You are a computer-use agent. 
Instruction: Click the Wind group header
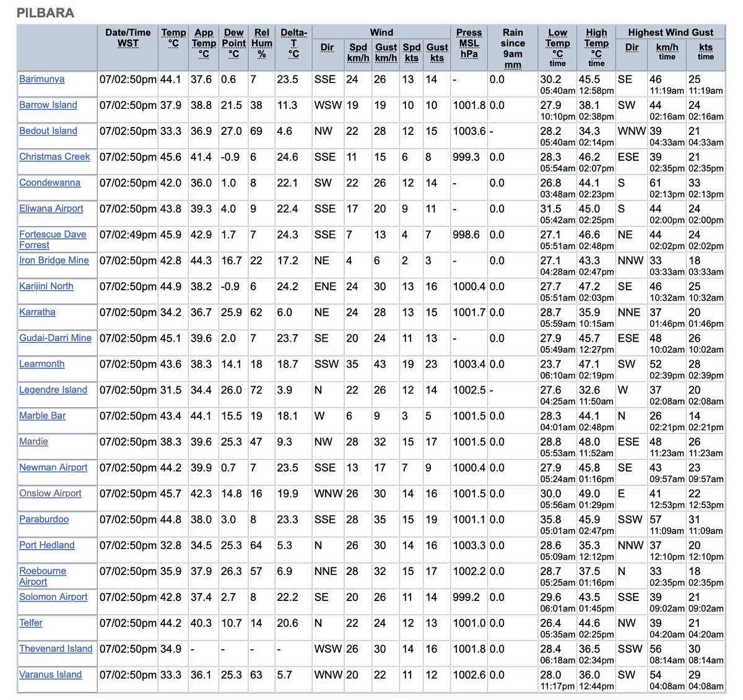(381, 32)
